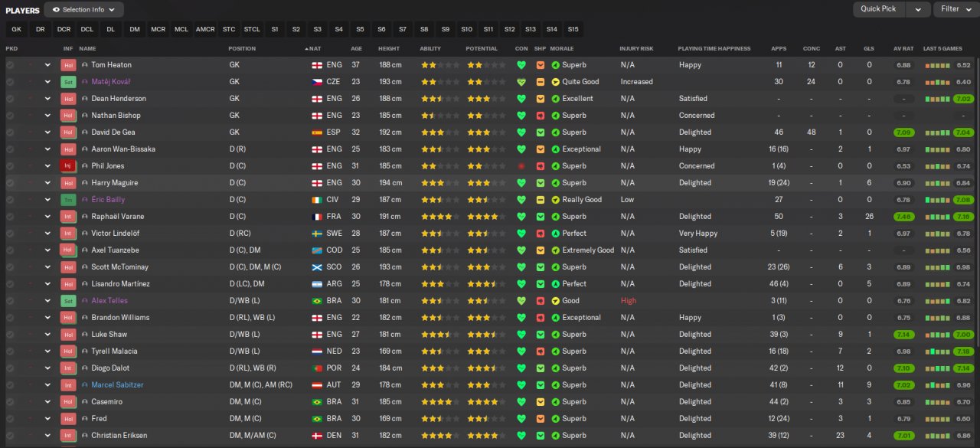The height and width of the screenshot is (448, 980).
Task: Toggle picked checkbox for Harry Maguire
Action: pos(10,183)
